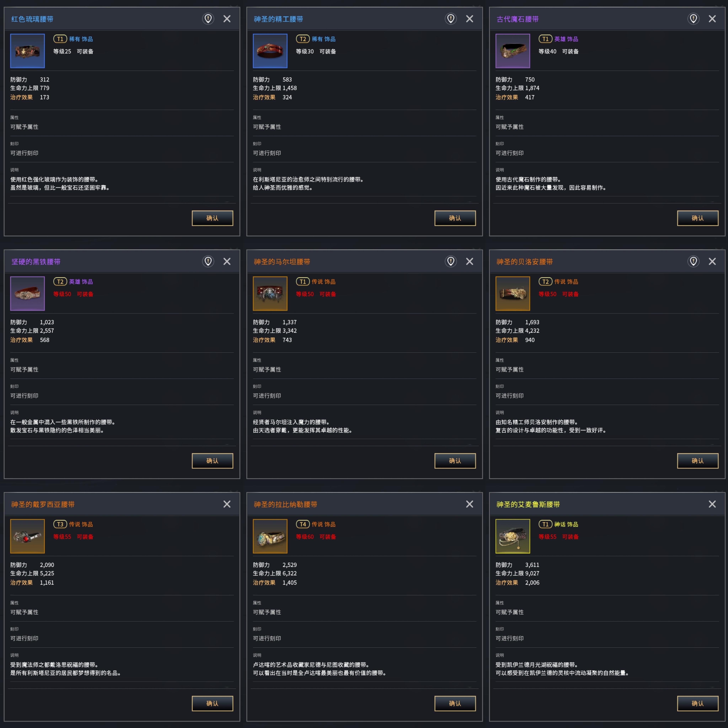728x728 pixels.
Task: Click the 神圣的精工腰带 item thumbnail
Action: tap(270, 51)
